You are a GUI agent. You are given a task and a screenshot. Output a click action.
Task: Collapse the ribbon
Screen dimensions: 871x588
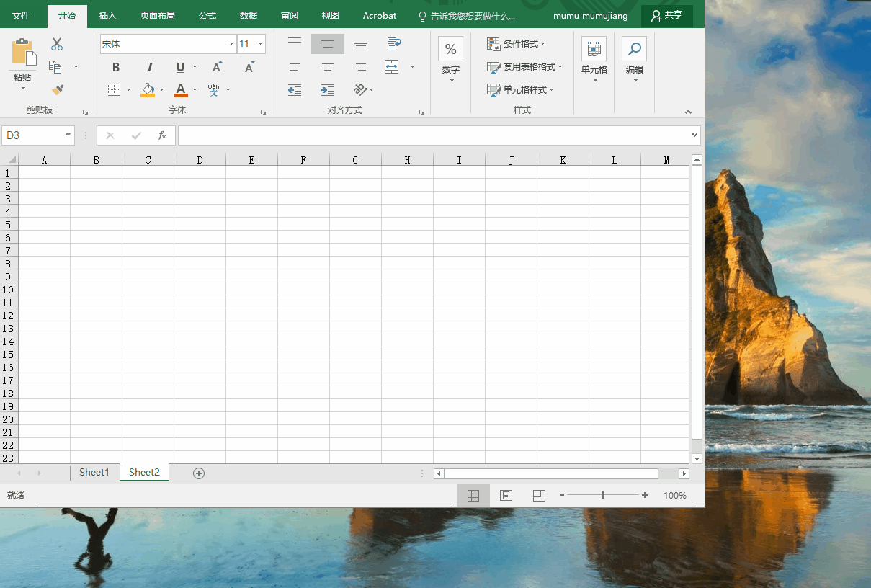(688, 112)
